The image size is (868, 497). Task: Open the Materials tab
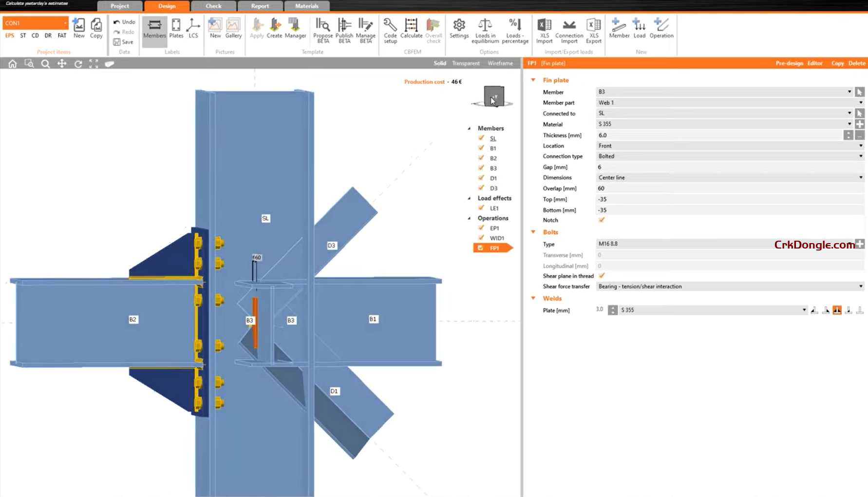coord(306,6)
